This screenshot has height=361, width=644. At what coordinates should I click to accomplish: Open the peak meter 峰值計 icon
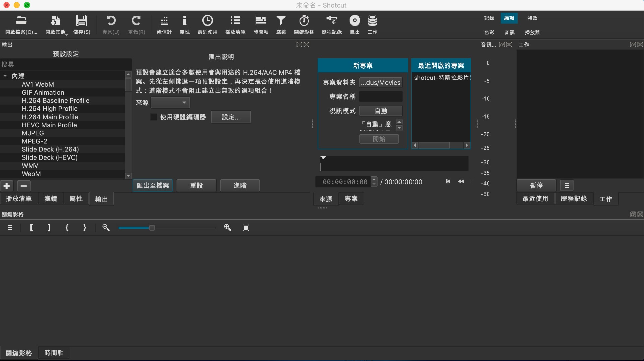[164, 25]
